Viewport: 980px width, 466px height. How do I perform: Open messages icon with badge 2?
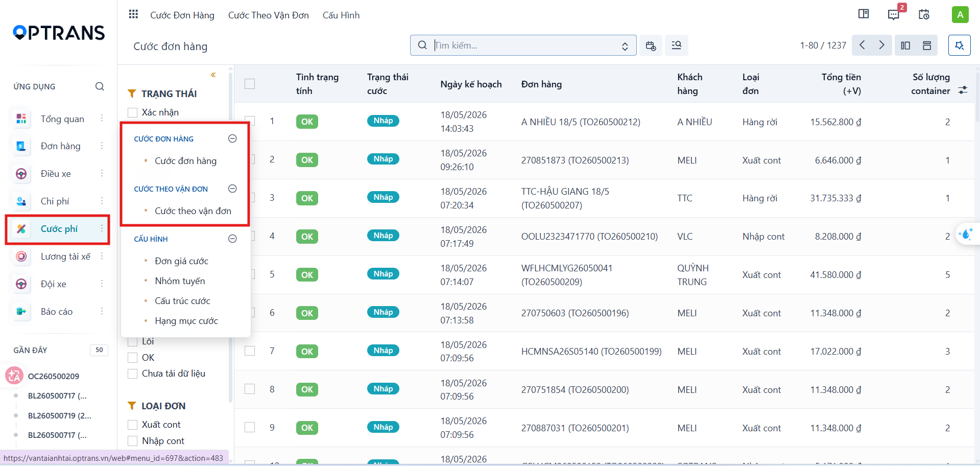click(x=894, y=14)
